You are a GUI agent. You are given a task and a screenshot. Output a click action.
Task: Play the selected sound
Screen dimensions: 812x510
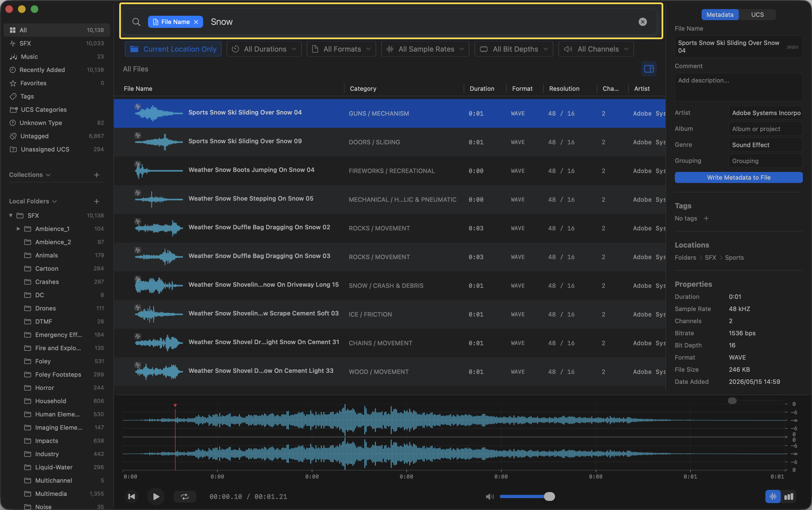tap(156, 496)
